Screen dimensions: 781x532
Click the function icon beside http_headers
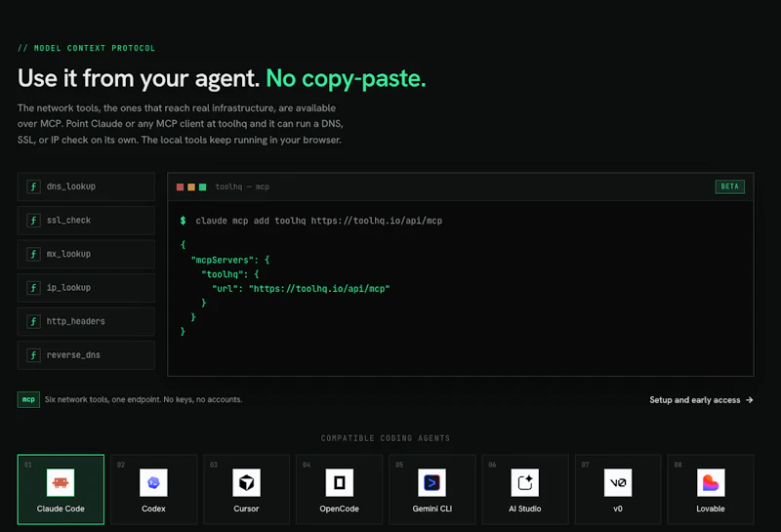click(x=33, y=321)
